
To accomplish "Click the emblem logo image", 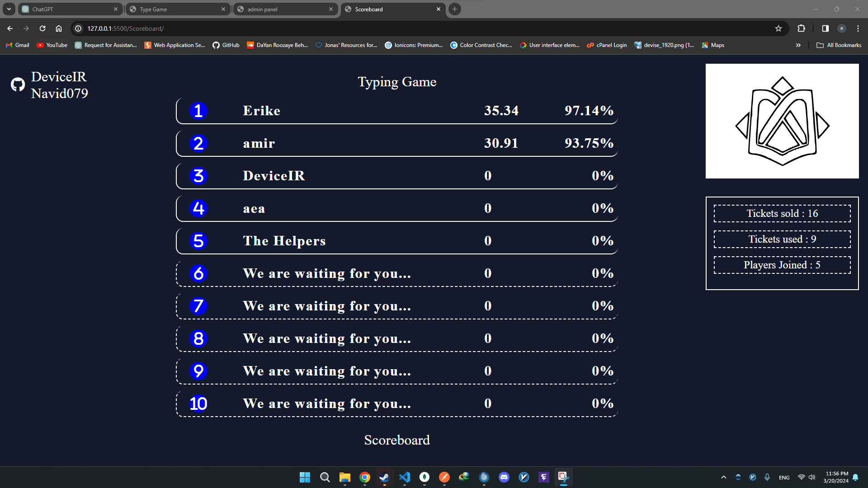I will tap(782, 121).
